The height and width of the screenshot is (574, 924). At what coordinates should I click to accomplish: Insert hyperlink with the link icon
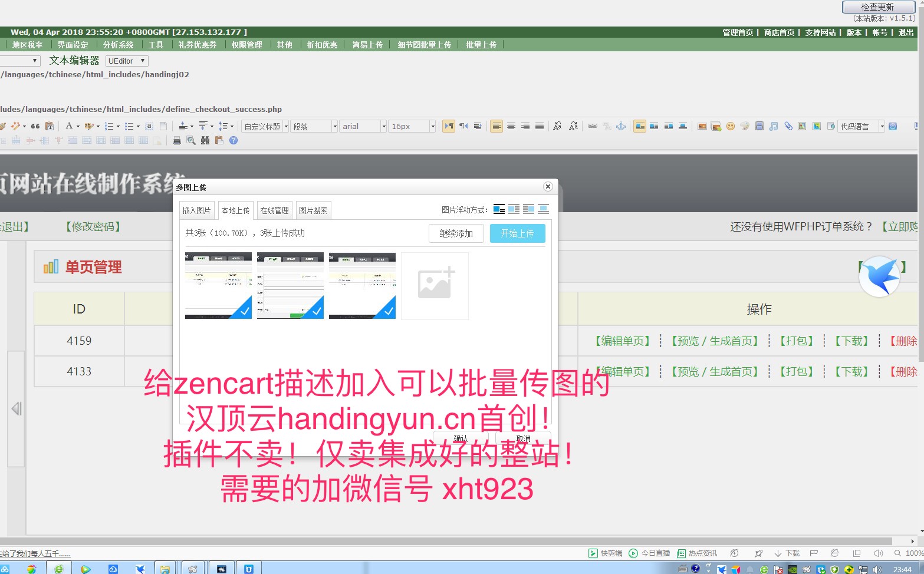point(593,126)
